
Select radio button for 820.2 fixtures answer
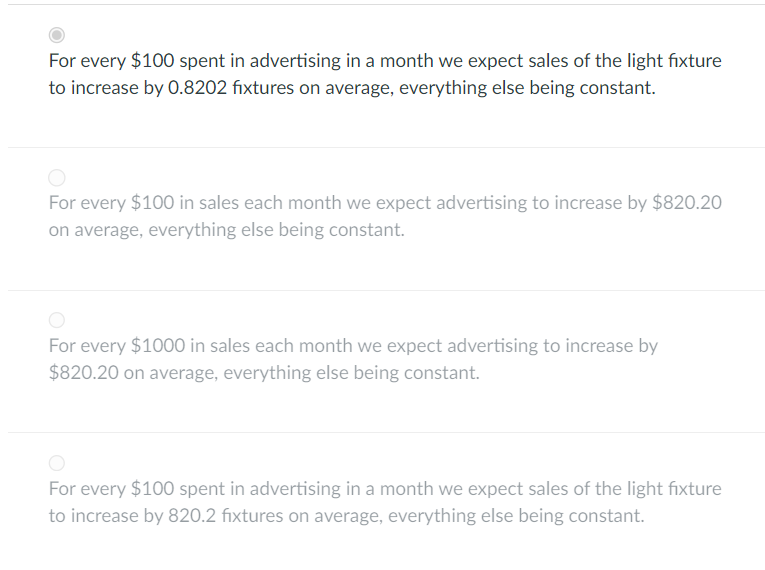click(57, 463)
